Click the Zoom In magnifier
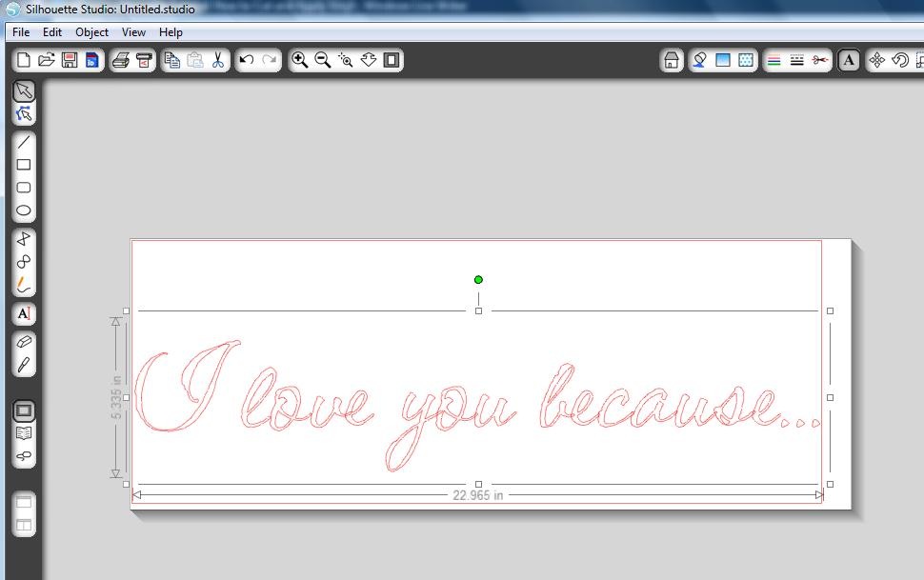 [x=300, y=60]
